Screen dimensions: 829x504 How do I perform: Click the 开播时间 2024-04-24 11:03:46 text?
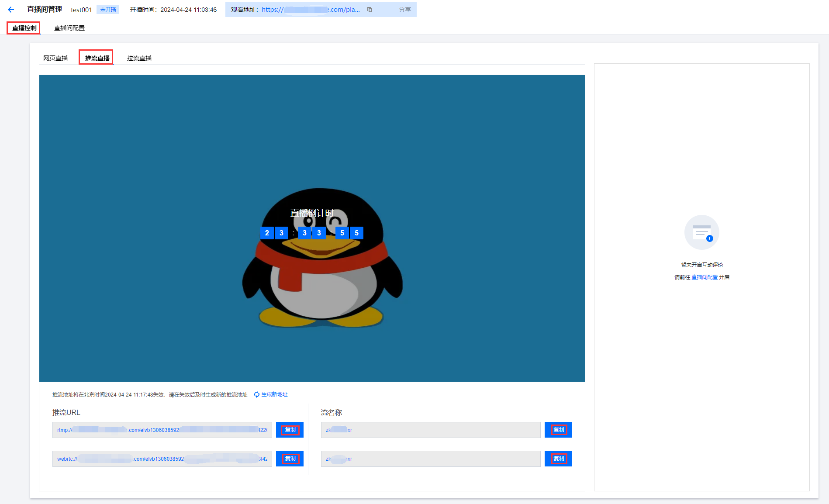(x=173, y=10)
